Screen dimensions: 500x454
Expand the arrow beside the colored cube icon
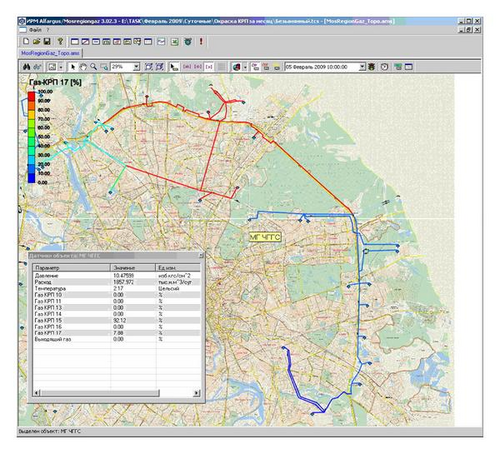pos(245,67)
